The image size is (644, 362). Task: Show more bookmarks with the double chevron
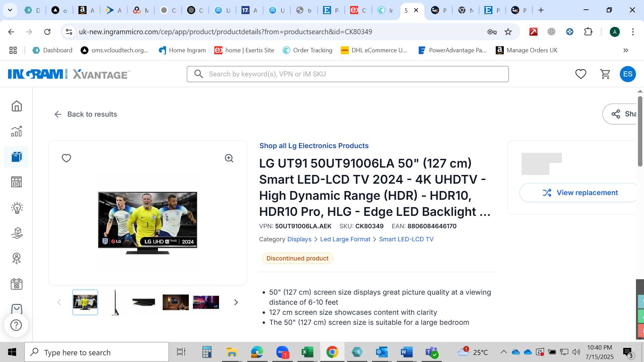(x=626, y=50)
